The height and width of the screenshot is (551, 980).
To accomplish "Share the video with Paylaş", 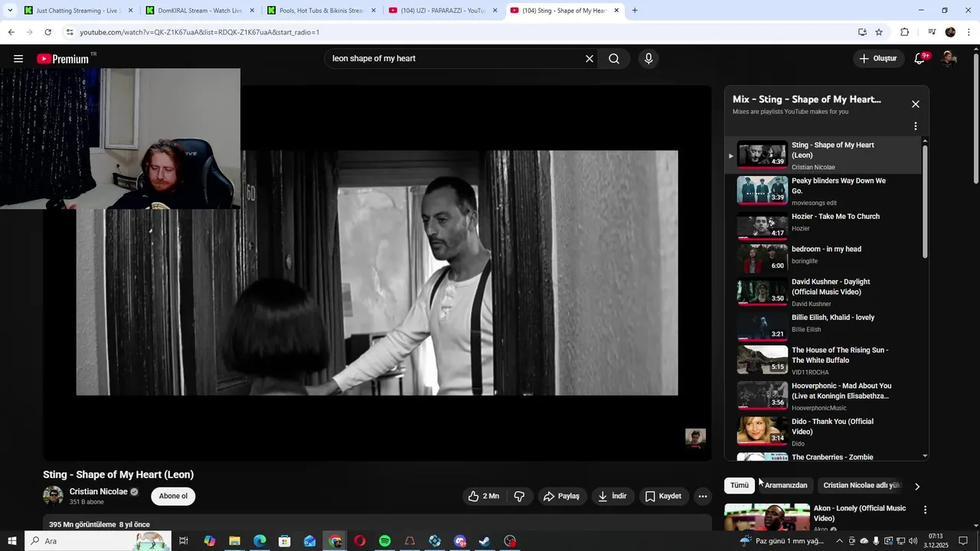I will (x=561, y=496).
